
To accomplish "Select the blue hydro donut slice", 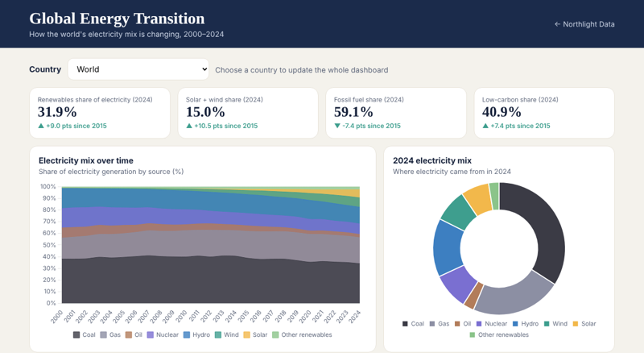I will [x=448, y=247].
